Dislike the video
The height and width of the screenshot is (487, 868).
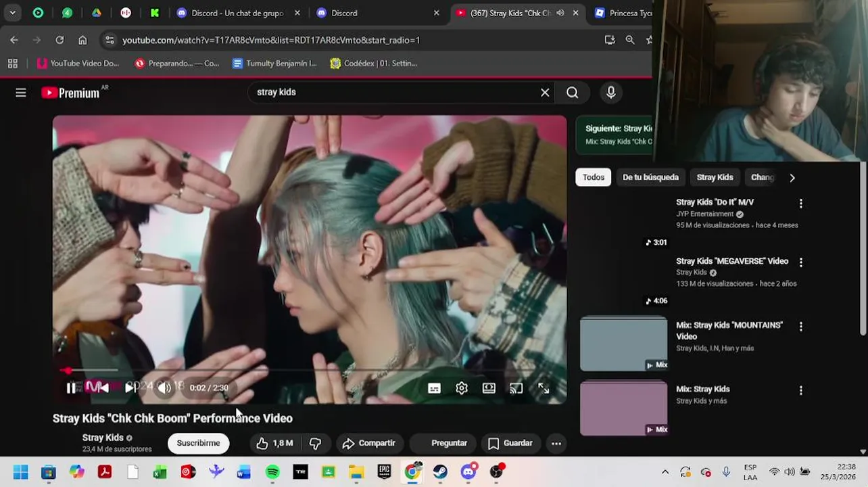(315, 443)
